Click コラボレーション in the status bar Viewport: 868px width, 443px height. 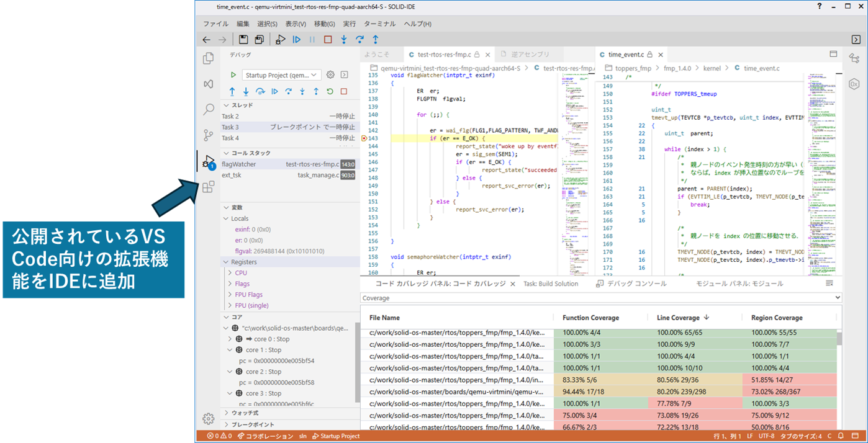(269, 436)
